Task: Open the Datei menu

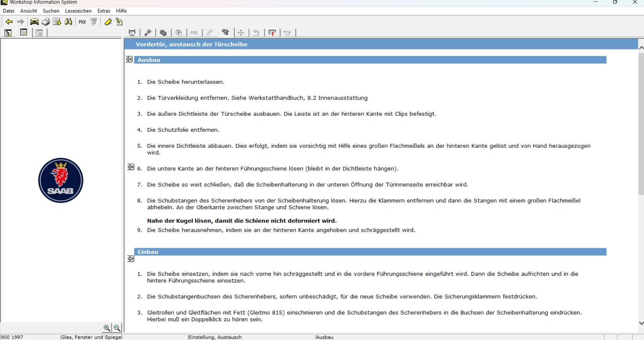Action: pyautogui.click(x=9, y=11)
